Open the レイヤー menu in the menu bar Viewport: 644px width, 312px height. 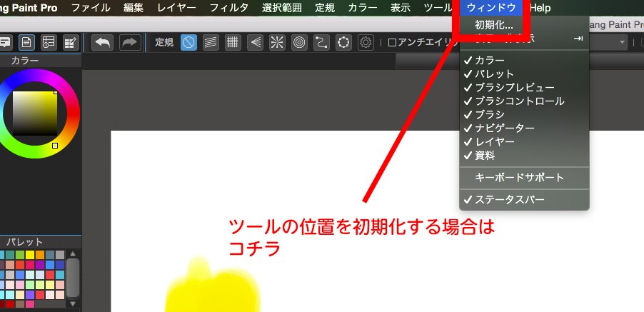point(176,8)
